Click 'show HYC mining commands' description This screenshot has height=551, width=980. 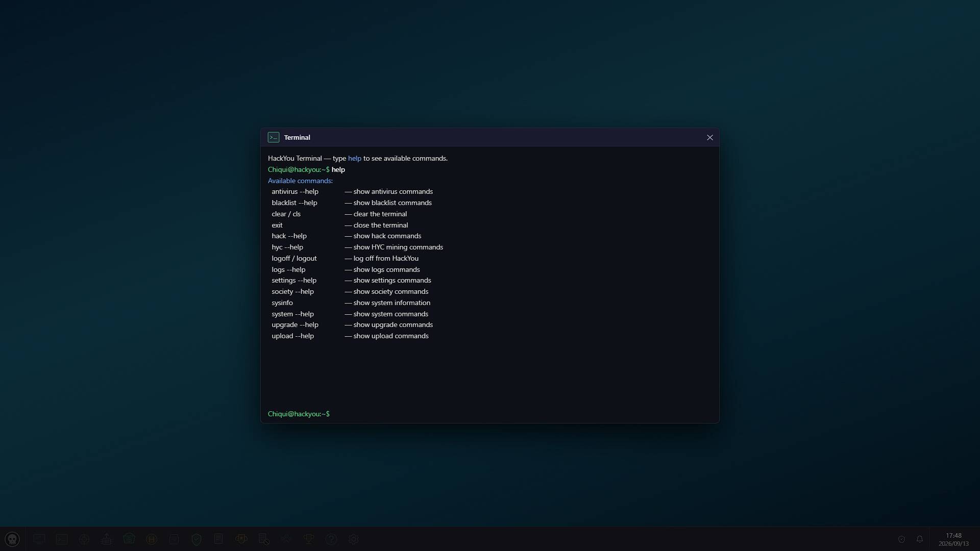point(398,247)
